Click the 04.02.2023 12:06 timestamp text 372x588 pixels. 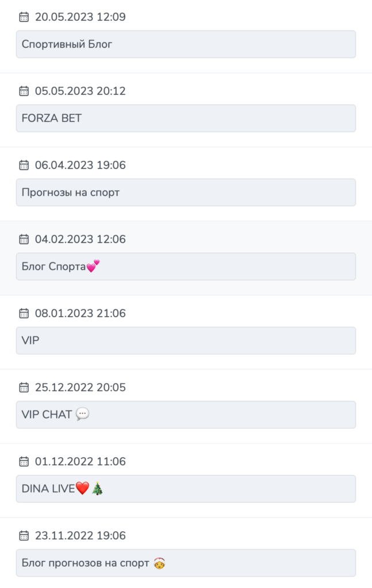(x=80, y=239)
